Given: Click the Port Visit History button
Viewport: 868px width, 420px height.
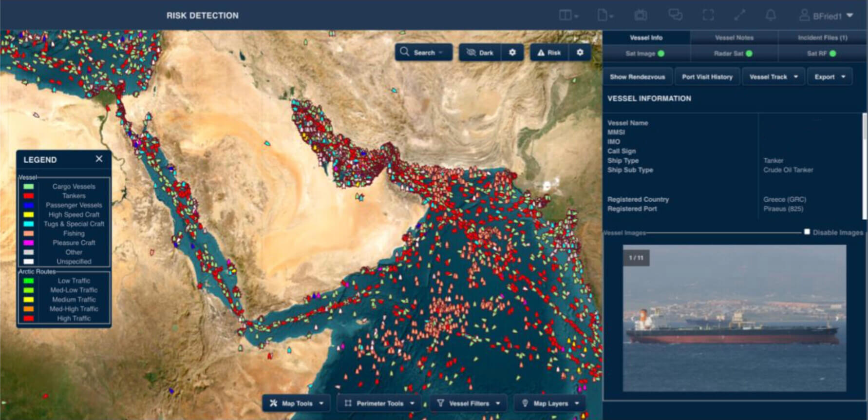Looking at the screenshot, I should tap(707, 77).
